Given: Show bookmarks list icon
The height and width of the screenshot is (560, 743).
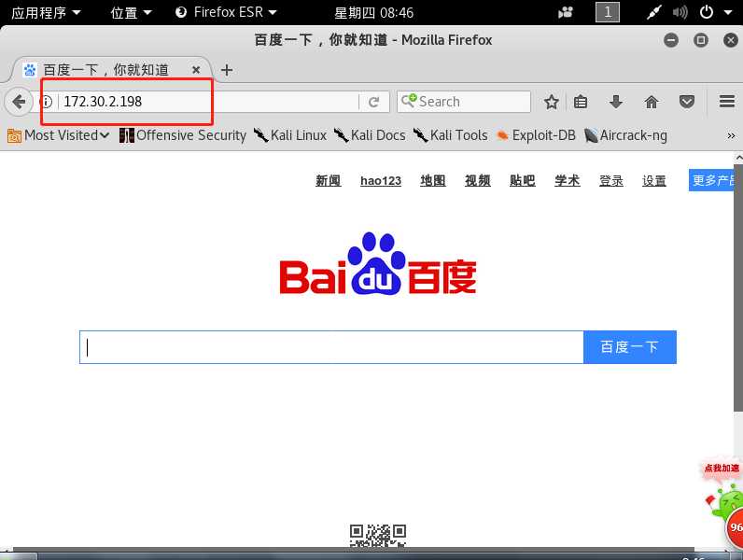Looking at the screenshot, I should click(x=581, y=102).
